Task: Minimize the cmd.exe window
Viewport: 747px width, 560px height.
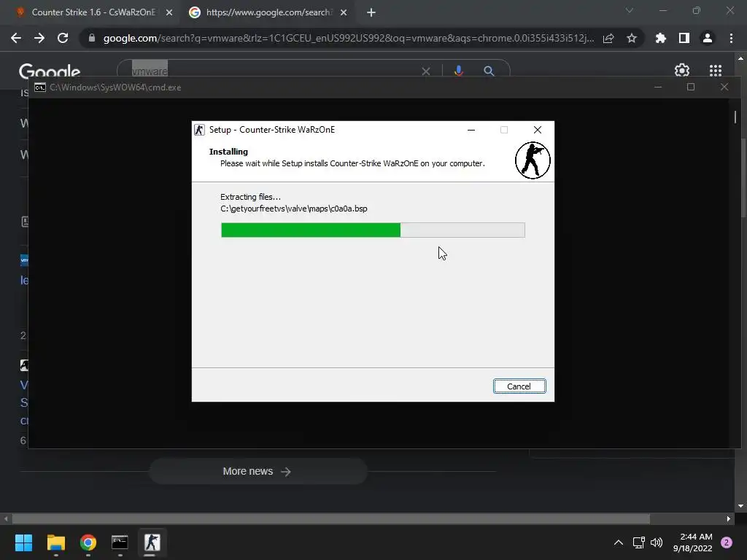Action: point(658,87)
